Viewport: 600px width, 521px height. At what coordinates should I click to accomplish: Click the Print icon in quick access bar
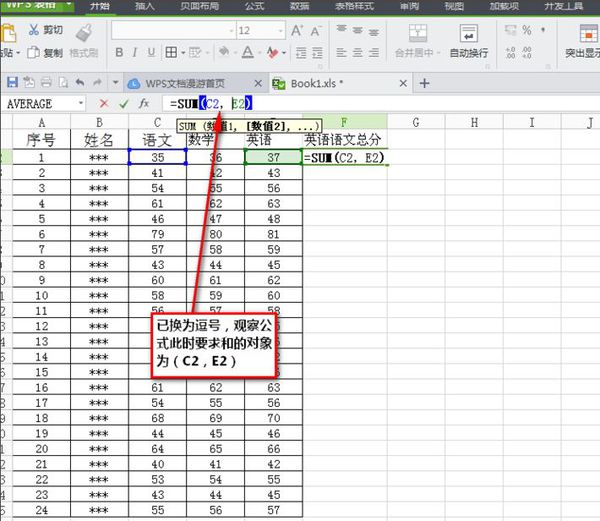[46, 82]
